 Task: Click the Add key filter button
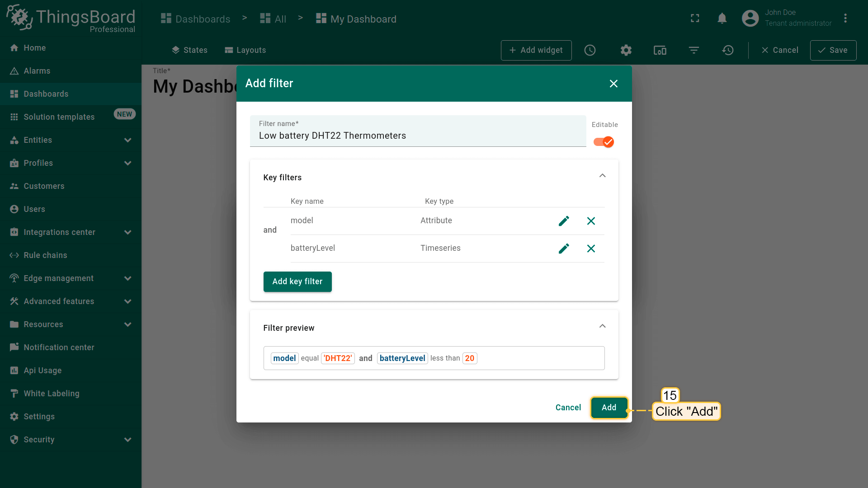point(297,282)
